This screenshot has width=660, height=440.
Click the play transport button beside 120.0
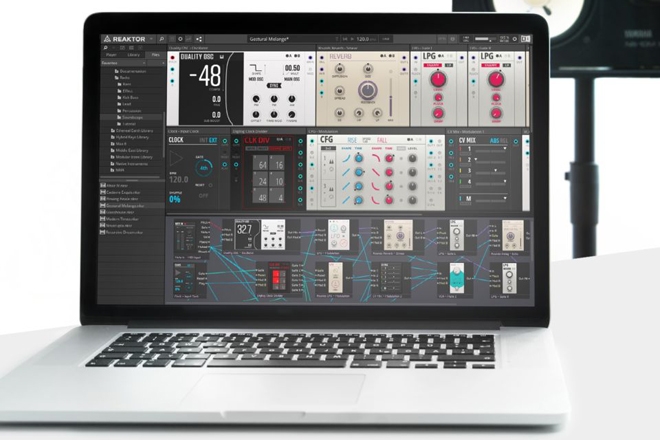pos(352,39)
